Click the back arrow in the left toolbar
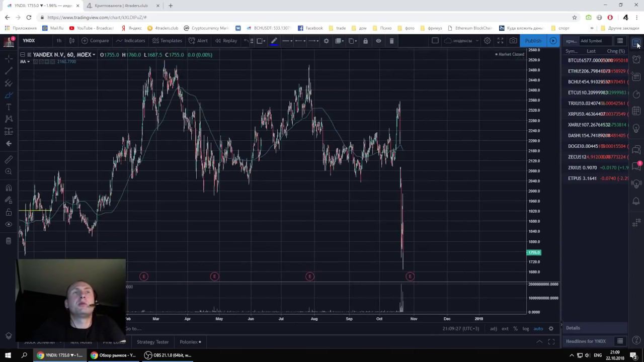Image resolution: width=644 pixels, height=362 pixels. 9,143
